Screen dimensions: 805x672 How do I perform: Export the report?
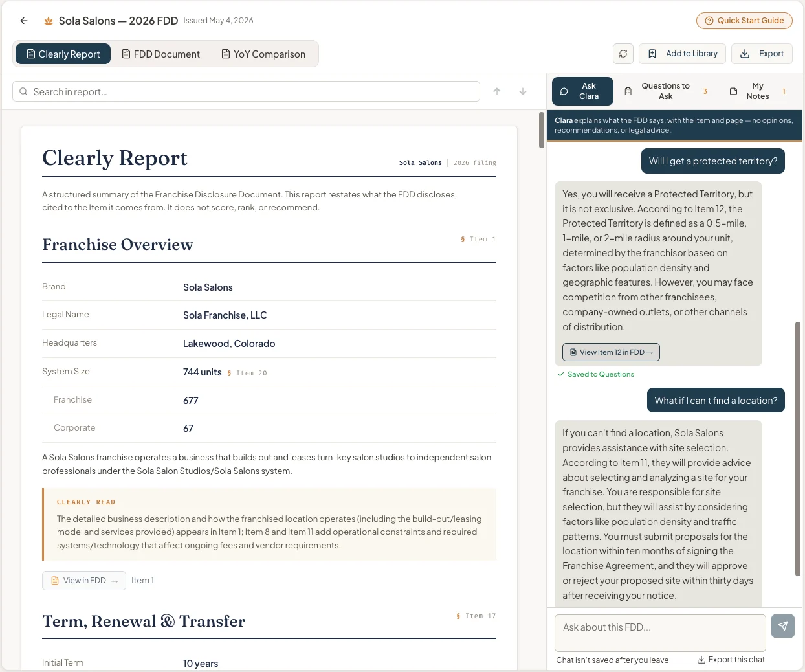[x=762, y=54]
